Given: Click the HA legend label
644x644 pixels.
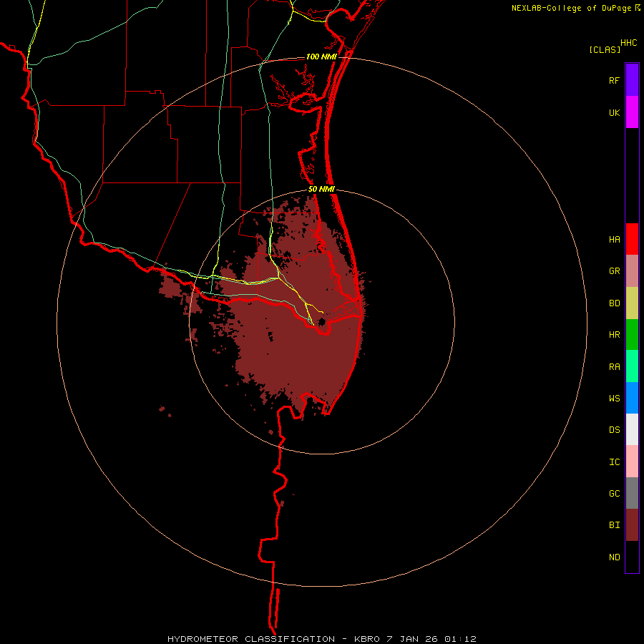Looking at the screenshot, I should [615, 240].
